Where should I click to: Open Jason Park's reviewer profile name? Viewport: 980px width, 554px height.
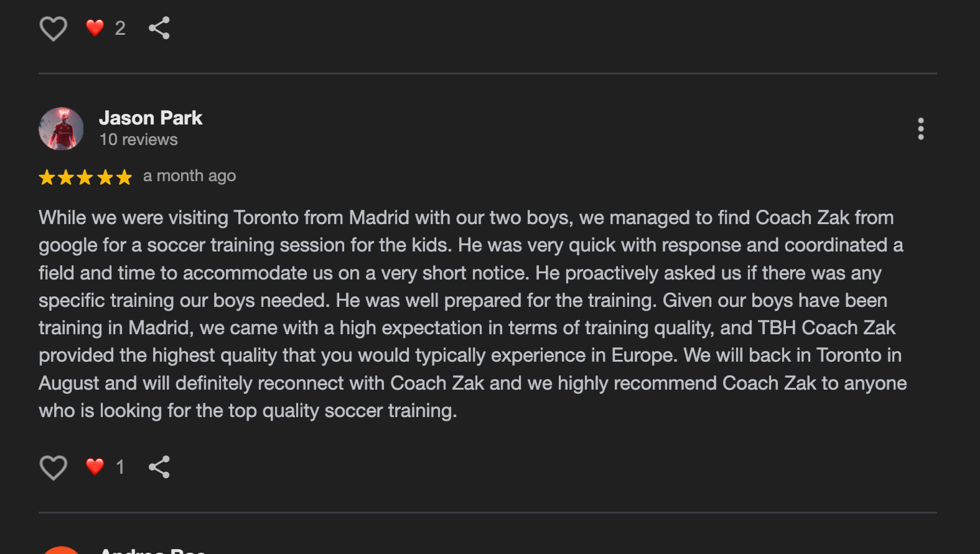point(151,118)
